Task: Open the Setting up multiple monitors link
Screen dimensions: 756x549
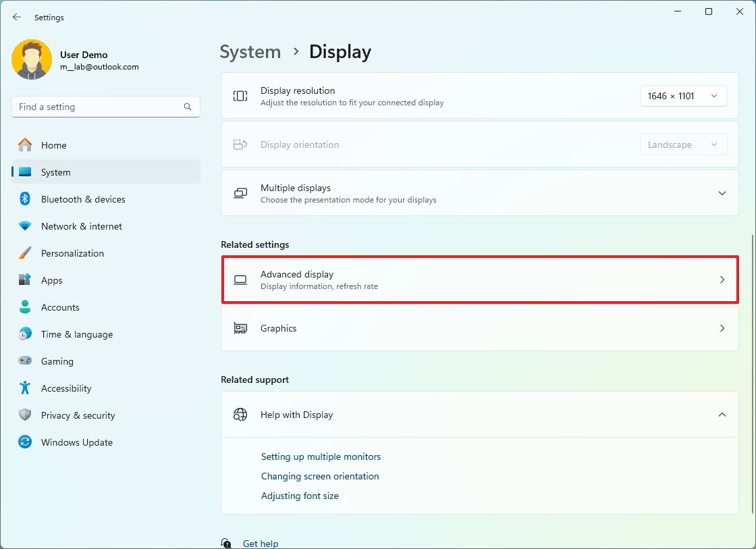Action: click(321, 456)
